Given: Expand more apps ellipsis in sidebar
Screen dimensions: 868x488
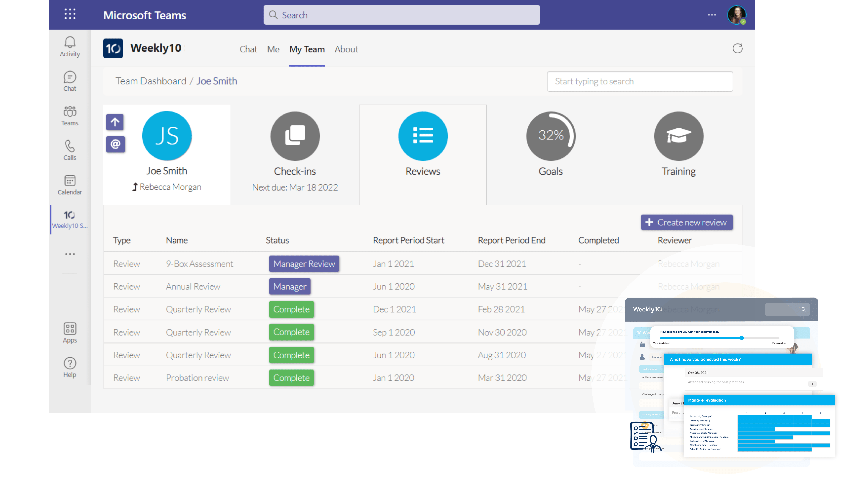Looking at the screenshot, I should [70, 254].
